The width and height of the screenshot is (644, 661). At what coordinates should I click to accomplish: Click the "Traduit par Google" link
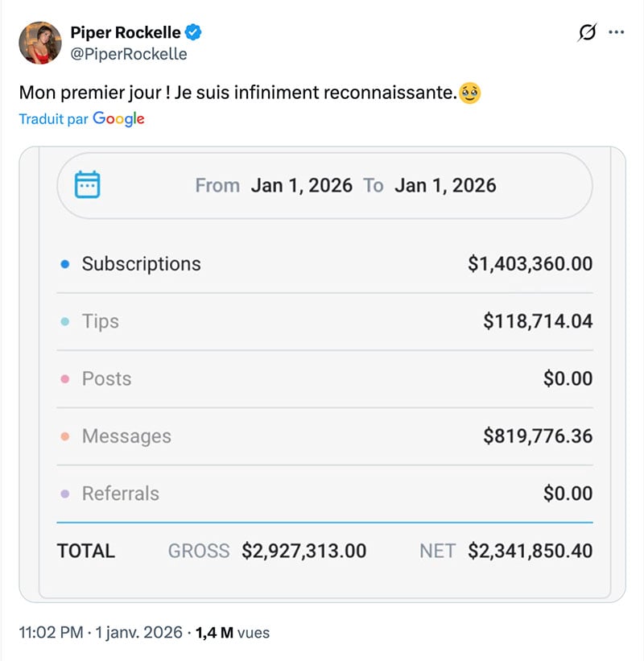coord(81,119)
